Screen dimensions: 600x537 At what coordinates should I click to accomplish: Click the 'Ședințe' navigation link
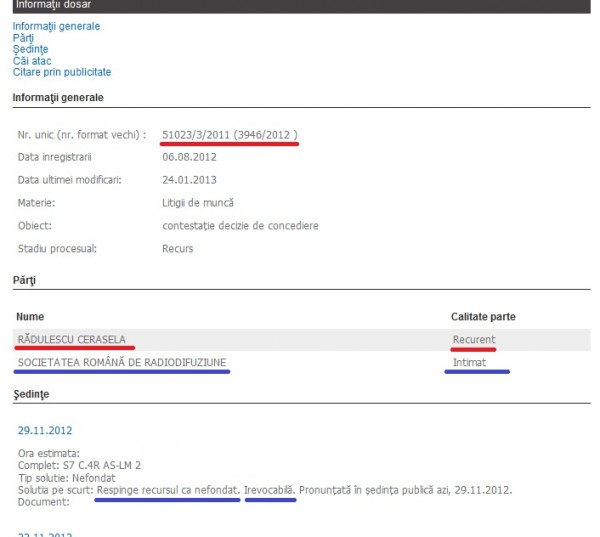(x=30, y=49)
